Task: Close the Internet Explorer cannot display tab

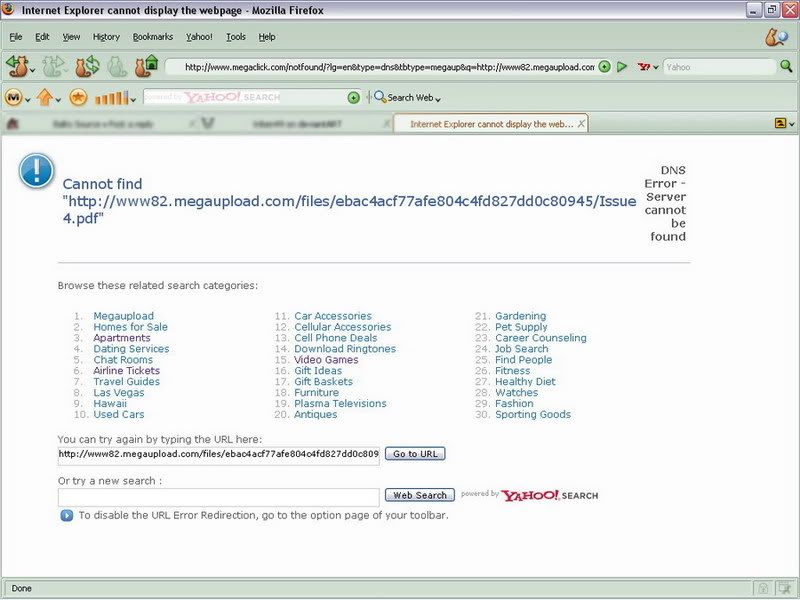Action: [581, 124]
